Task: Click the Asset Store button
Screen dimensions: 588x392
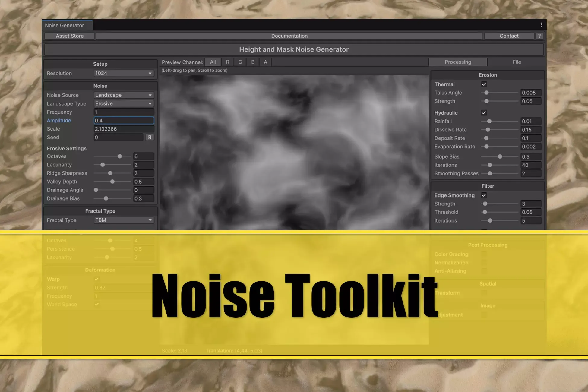Action: (x=70, y=36)
